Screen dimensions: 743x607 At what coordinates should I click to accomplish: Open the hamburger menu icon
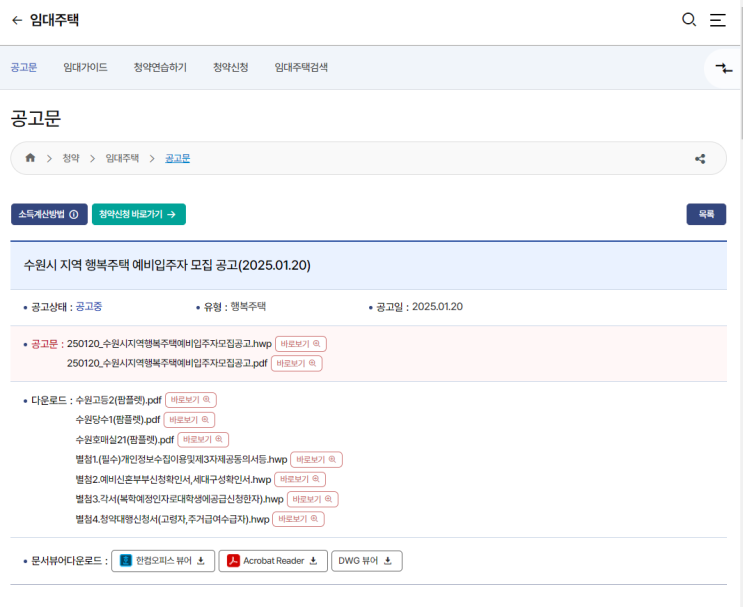click(x=717, y=20)
